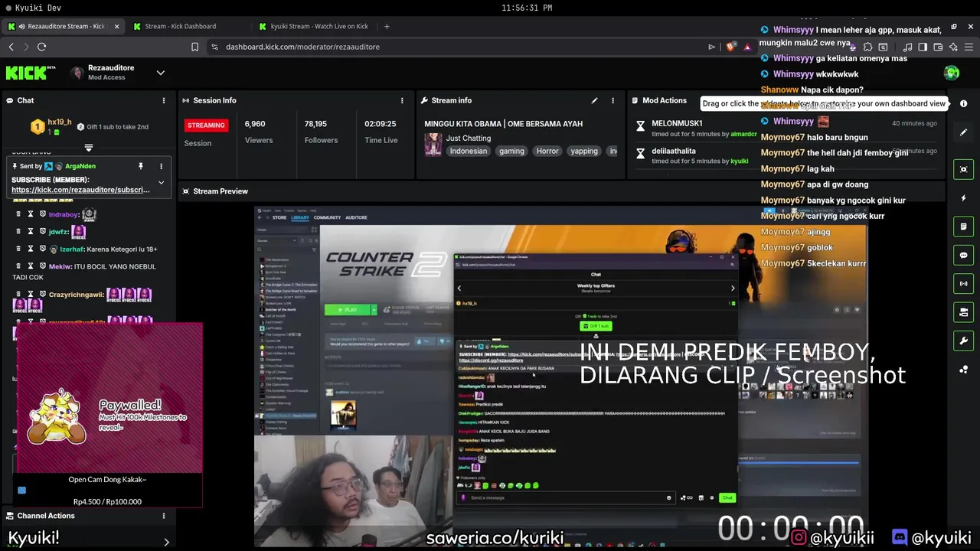Image resolution: width=980 pixels, height=551 pixels.
Task: Click ArgaNden username in pinned message
Action: (x=80, y=166)
